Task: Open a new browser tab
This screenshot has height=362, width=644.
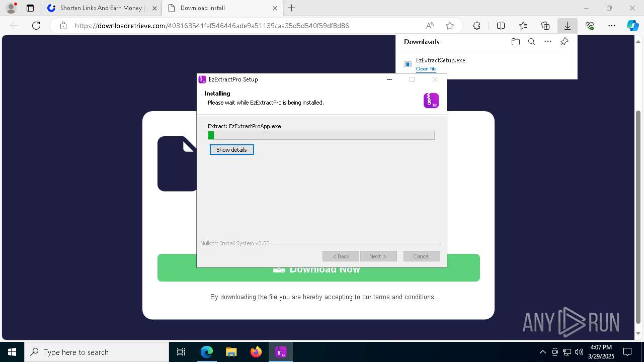Action: [x=291, y=8]
